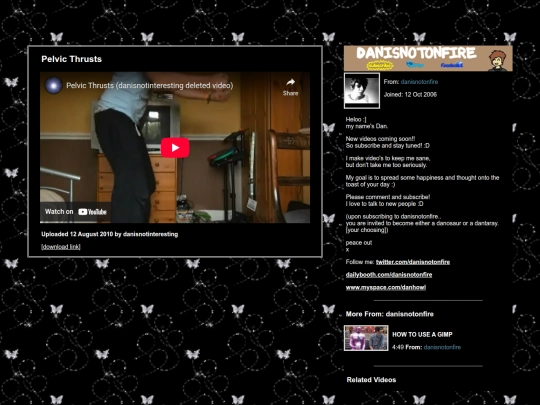Open the danisnotonfire link beside From
Screen dimensions: 540x405
click(419, 82)
